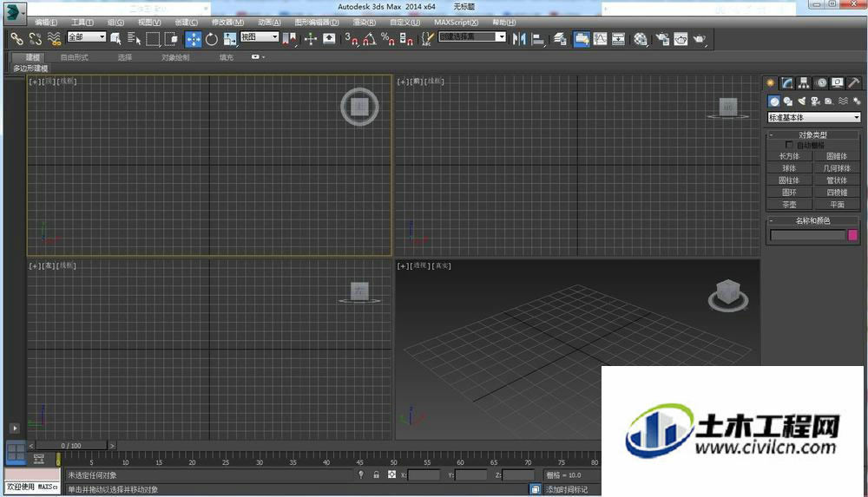Switch to the 自由形式 ribbon tab
868x497 pixels.
[x=74, y=57]
